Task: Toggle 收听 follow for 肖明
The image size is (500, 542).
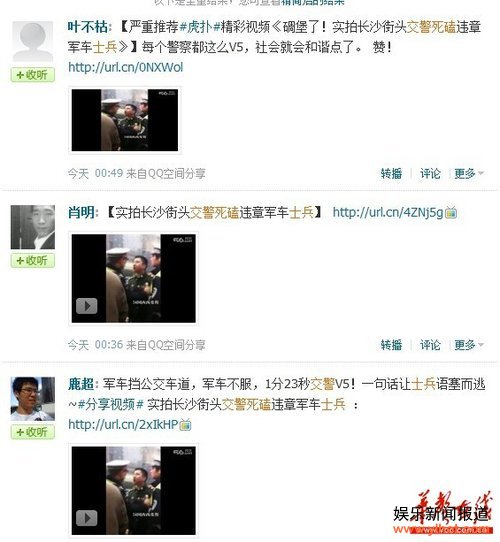Action: pyautogui.click(x=33, y=260)
